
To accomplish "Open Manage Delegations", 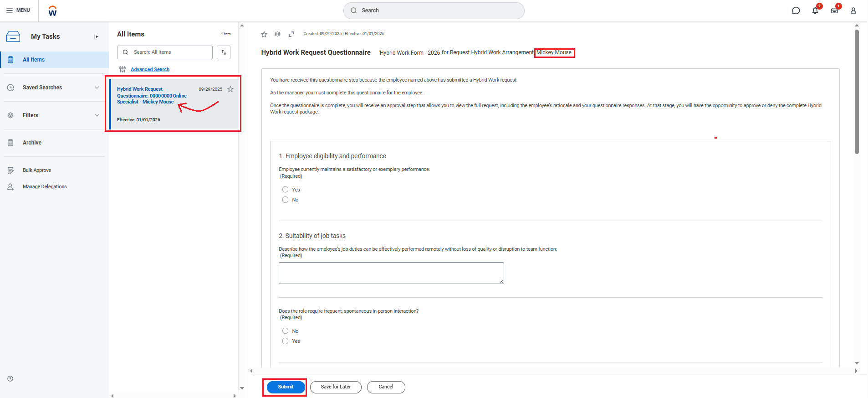I will [45, 186].
